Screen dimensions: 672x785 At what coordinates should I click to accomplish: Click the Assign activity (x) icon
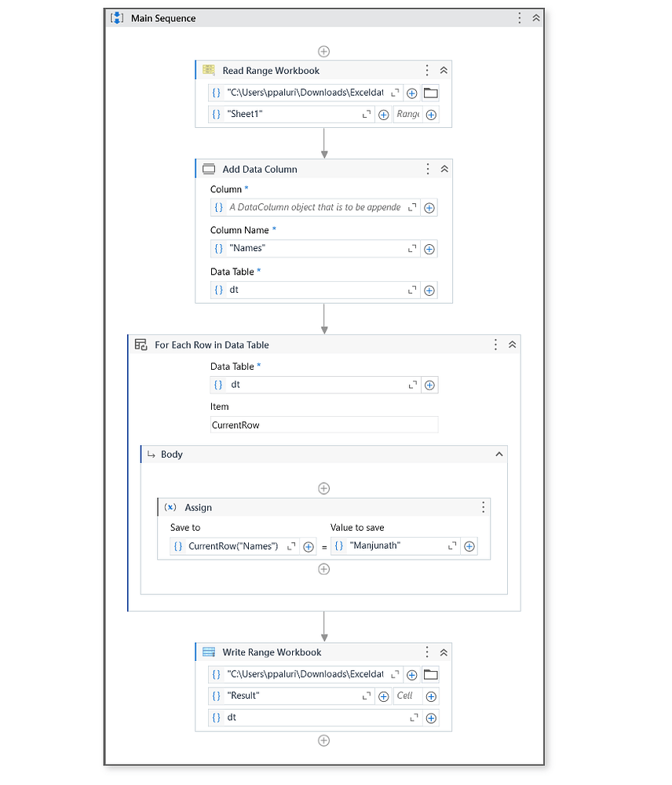[x=170, y=507]
